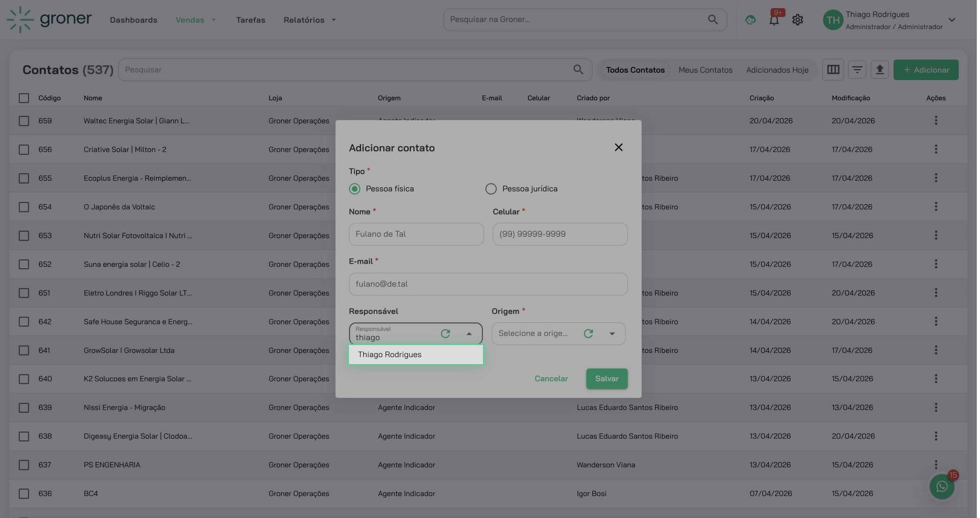The image size is (980, 518).
Task: Click the notifications bell icon
Action: coord(774,20)
